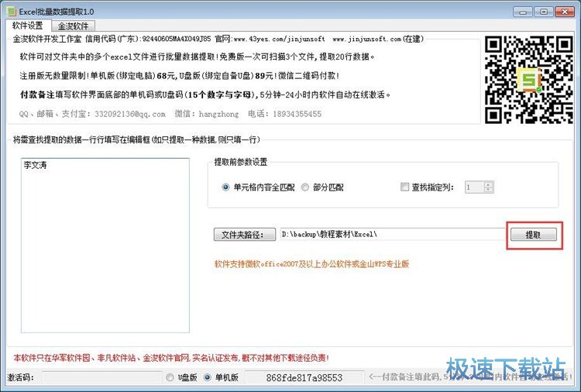This screenshot has height=392, width=581.
Task: Click the 激活码 input field
Action: coord(102,377)
